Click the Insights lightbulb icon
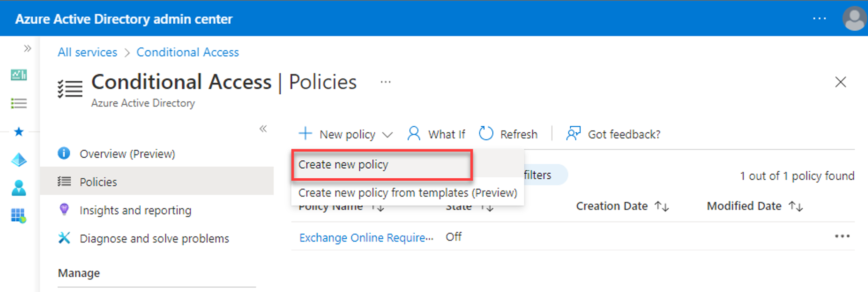This screenshot has height=292, width=868. (x=64, y=209)
